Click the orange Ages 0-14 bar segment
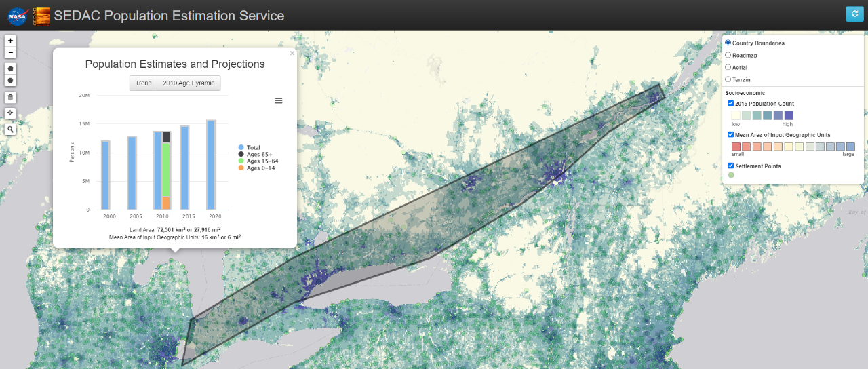 pyautogui.click(x=166, y=203)
